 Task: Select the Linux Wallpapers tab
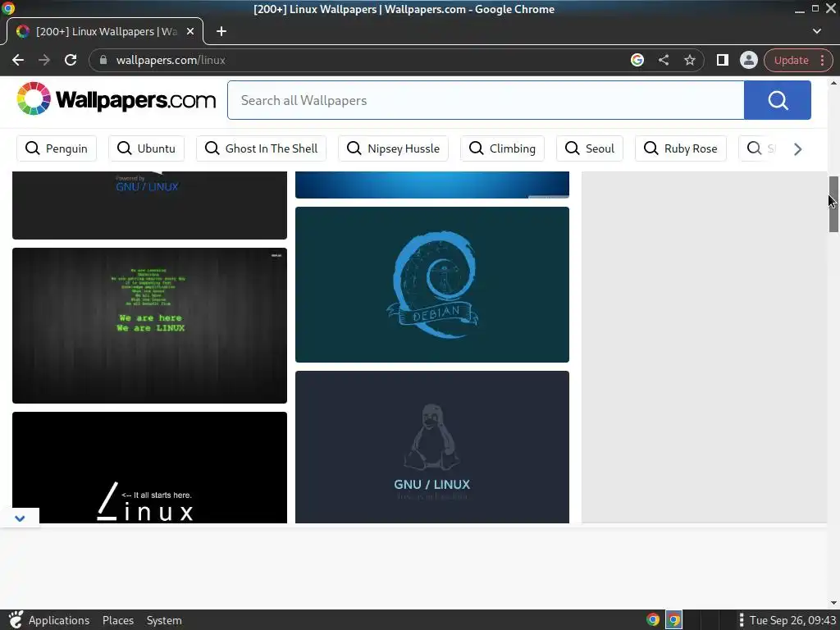105,32
